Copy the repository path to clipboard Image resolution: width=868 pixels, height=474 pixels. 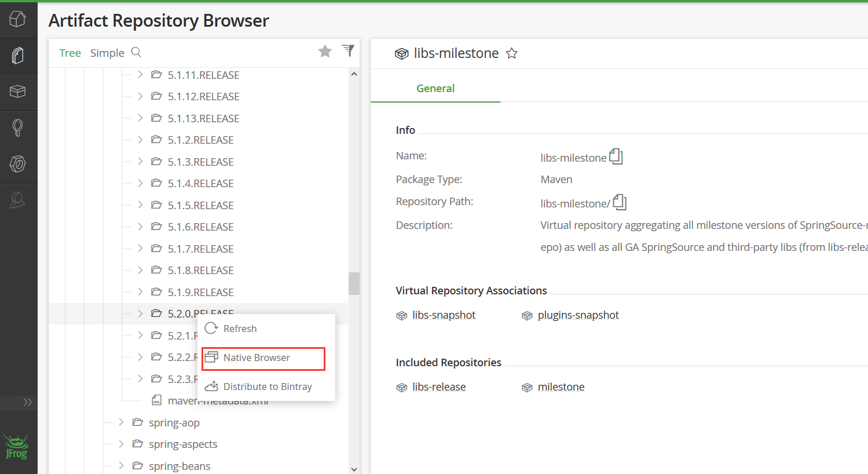pyautogui.click(x=620, y=202)
